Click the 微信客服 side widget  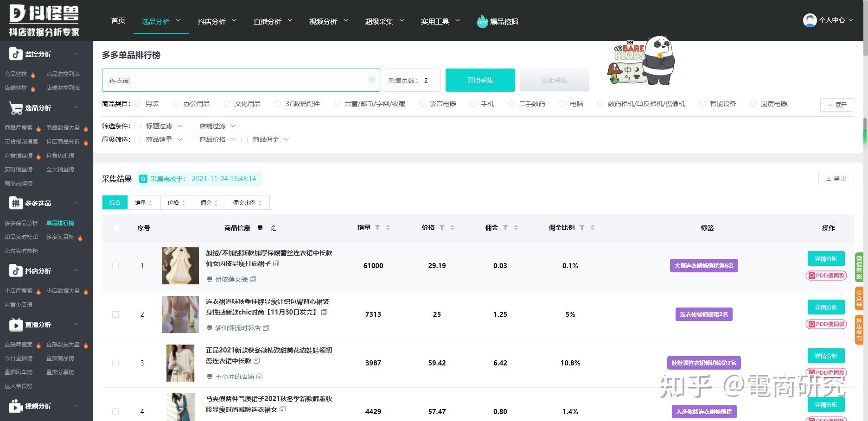pos(859,267)
